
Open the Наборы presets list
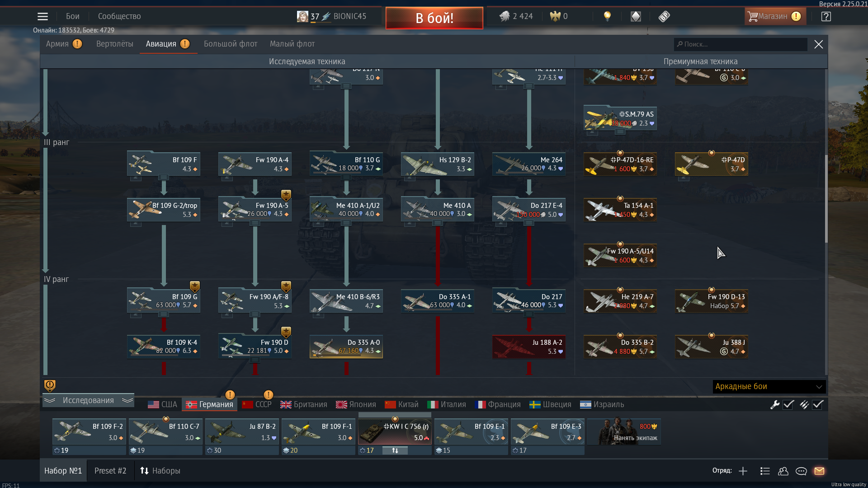[x=160, y=471]
